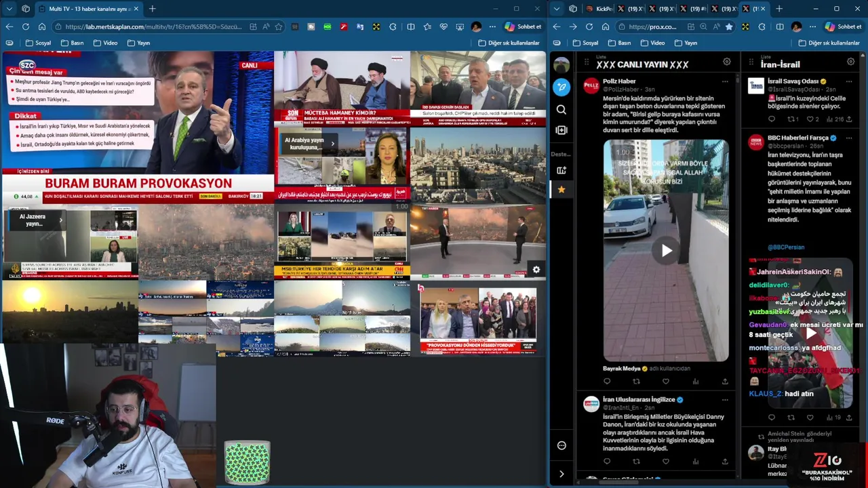Open the settings gear on the Multi TV grid
This screenshot has height=488, width=868.
tap(536, 270)
